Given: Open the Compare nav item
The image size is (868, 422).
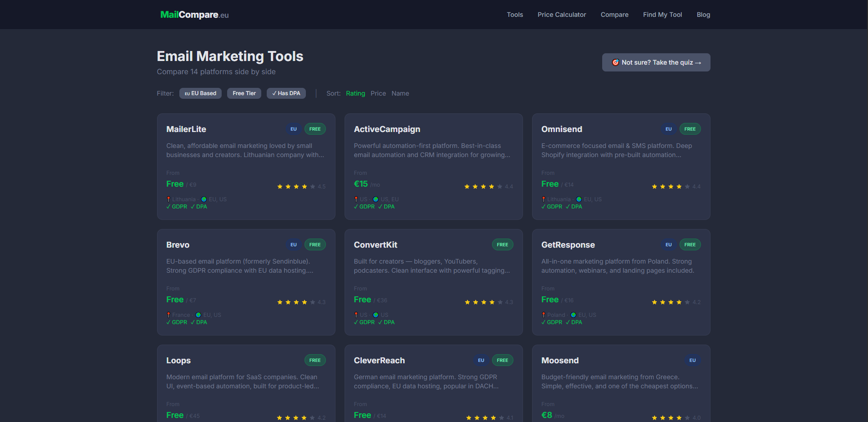Looking at the screenshot, I should [614, 15].
